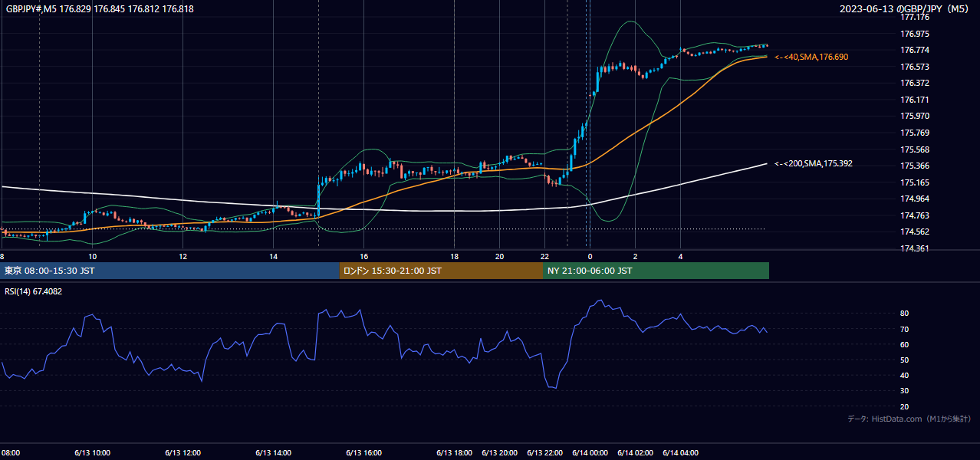Click RSI scale value 50

905,360
